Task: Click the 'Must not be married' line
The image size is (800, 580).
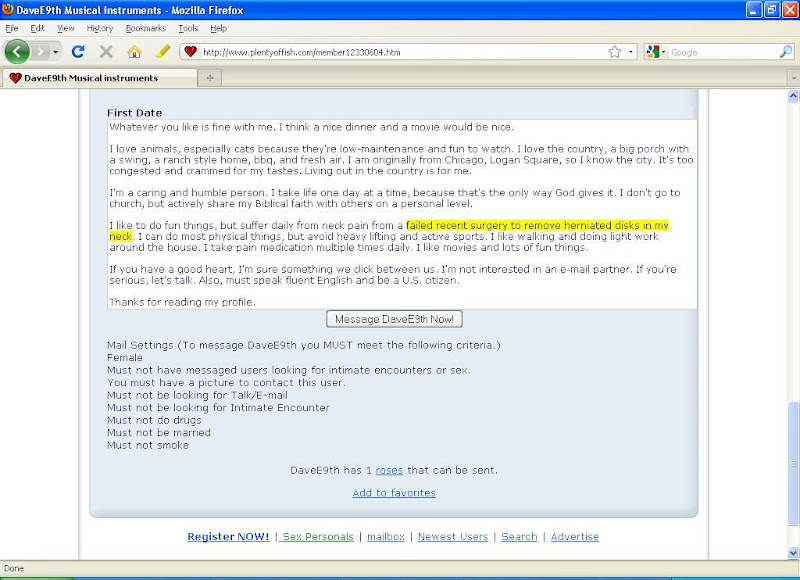Action: [x=159, y=433]
